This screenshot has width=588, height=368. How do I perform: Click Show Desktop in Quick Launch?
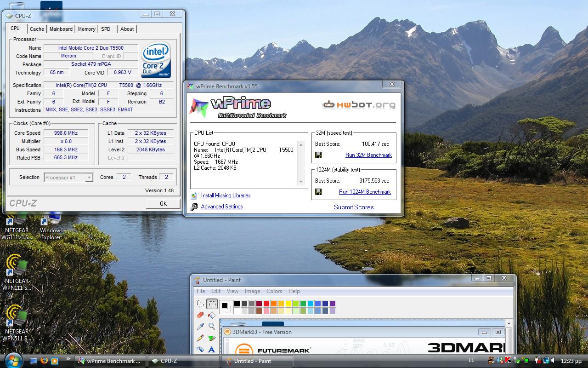click(34, 361)
